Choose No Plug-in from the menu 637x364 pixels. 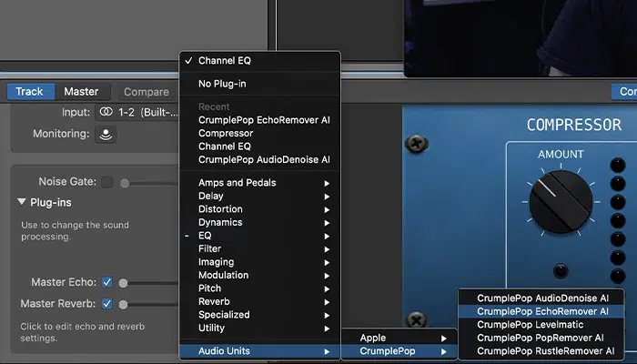point(259,84)
